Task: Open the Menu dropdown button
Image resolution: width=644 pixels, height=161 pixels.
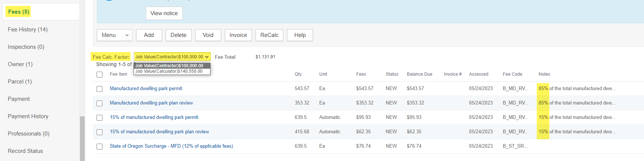Action: pyautogui.click(x=114, y=35)
